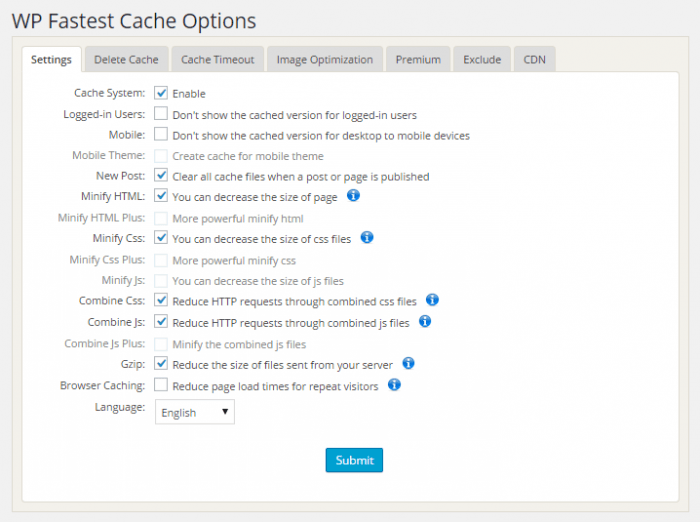Click the 'Language:' label
The height and width of the screenshot is (522, 700).
pos(120,407)
